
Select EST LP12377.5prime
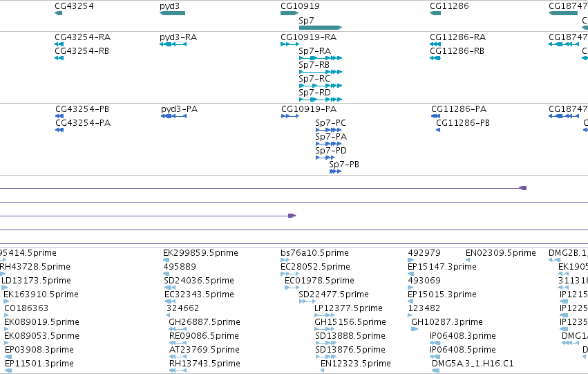click(348, 308)
